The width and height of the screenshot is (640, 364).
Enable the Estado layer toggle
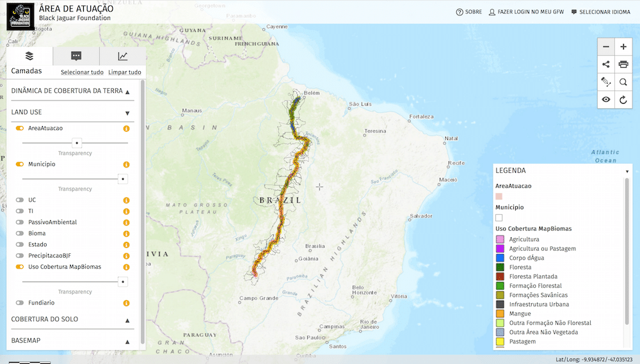point(20,244)
